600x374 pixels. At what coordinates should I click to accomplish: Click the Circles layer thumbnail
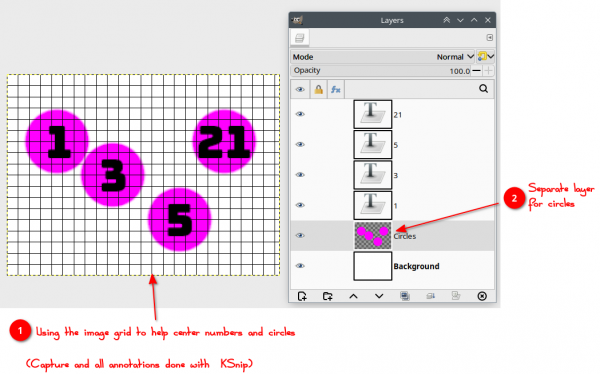[x=373, y=235]
